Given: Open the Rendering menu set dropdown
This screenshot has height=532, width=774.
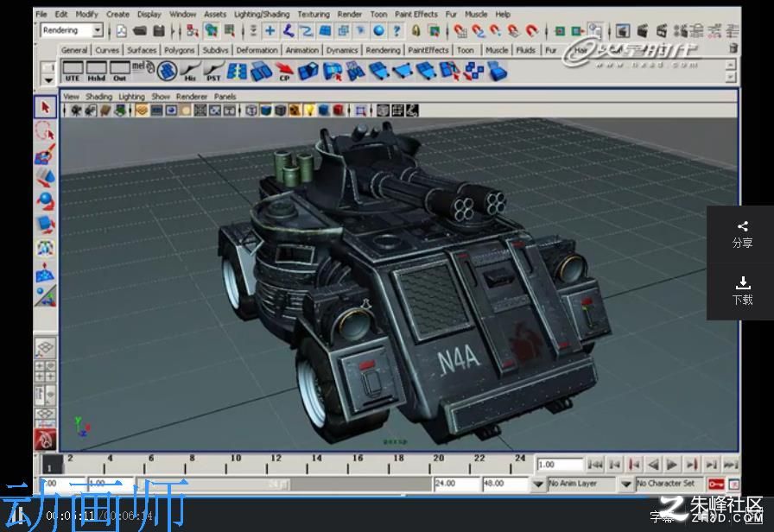Looking at the screenshot, I should point(98,30).
